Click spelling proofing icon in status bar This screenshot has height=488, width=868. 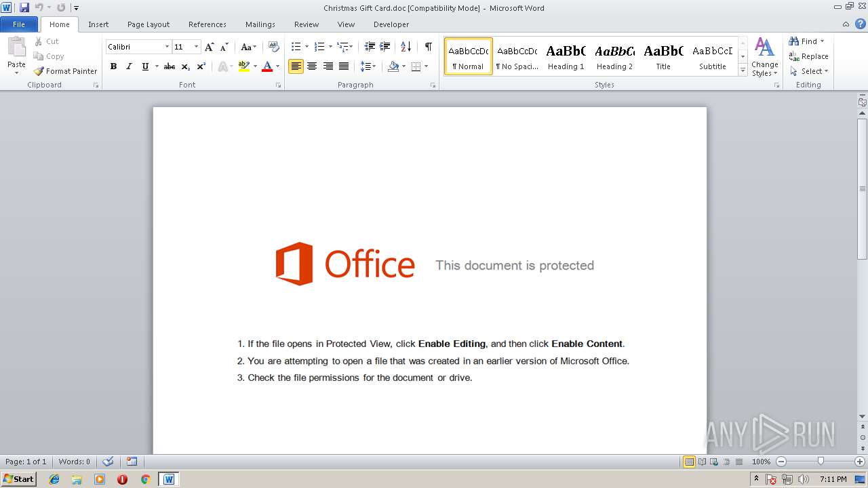point(108,462)
